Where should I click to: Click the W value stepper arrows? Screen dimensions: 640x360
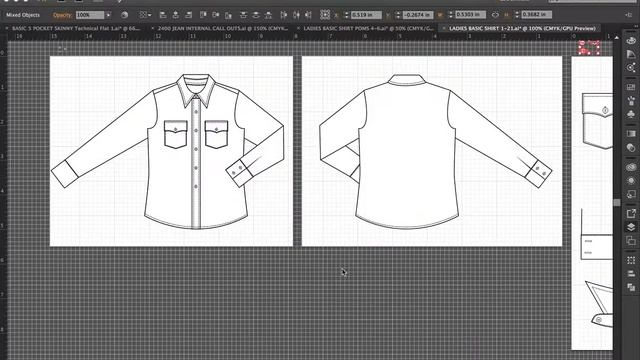pyautogui.click(x=451, y=15)
